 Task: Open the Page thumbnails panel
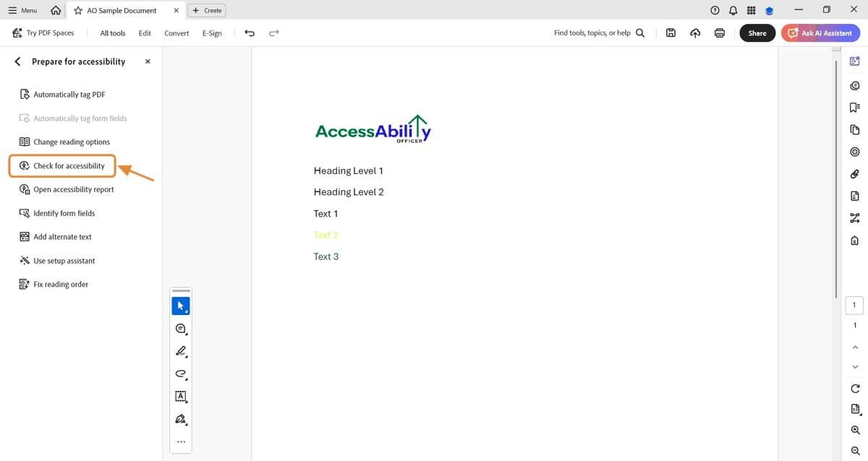854,129
